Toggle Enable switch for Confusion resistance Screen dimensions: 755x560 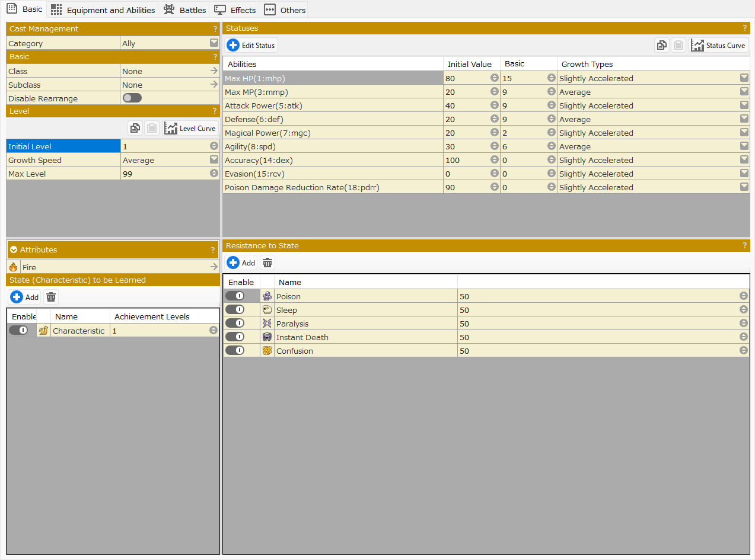235,351
